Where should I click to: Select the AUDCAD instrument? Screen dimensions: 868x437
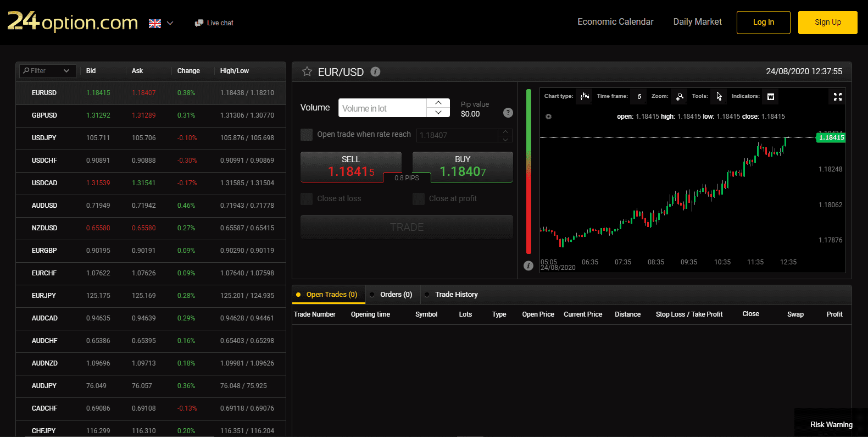coord(151,318)
